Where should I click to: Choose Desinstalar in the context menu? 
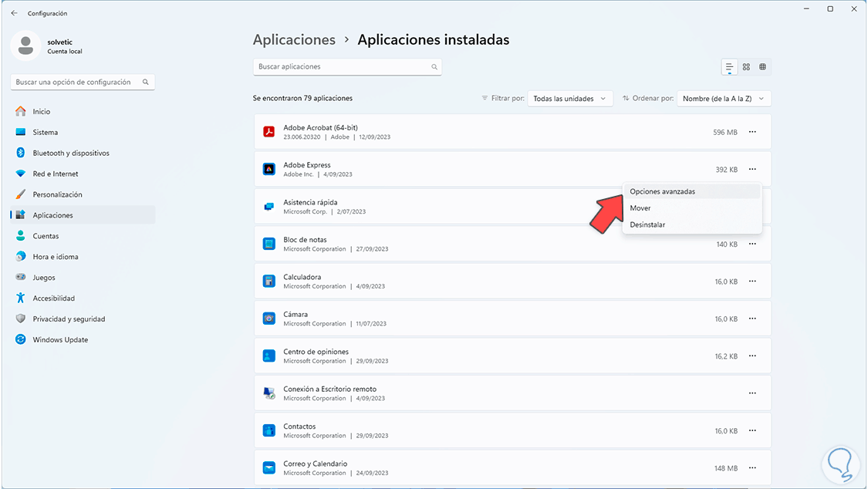(647, 224)
